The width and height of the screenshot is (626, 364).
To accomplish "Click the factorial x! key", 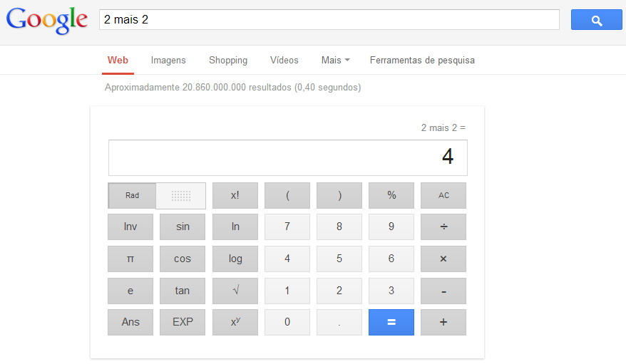I will (x=235, y=195).
